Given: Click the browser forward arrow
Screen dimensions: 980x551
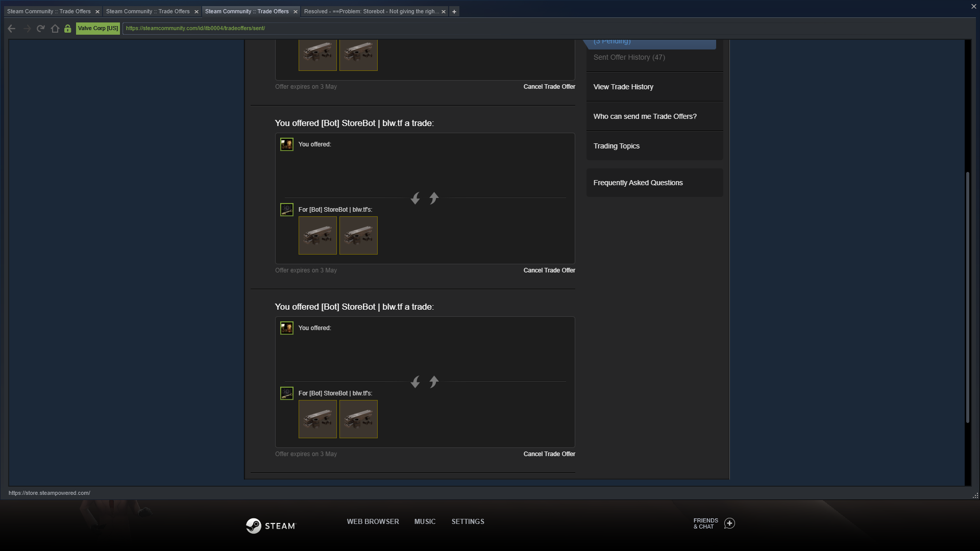Looking at the screenshot, I should pyautogui.click(x=27, y=29).
